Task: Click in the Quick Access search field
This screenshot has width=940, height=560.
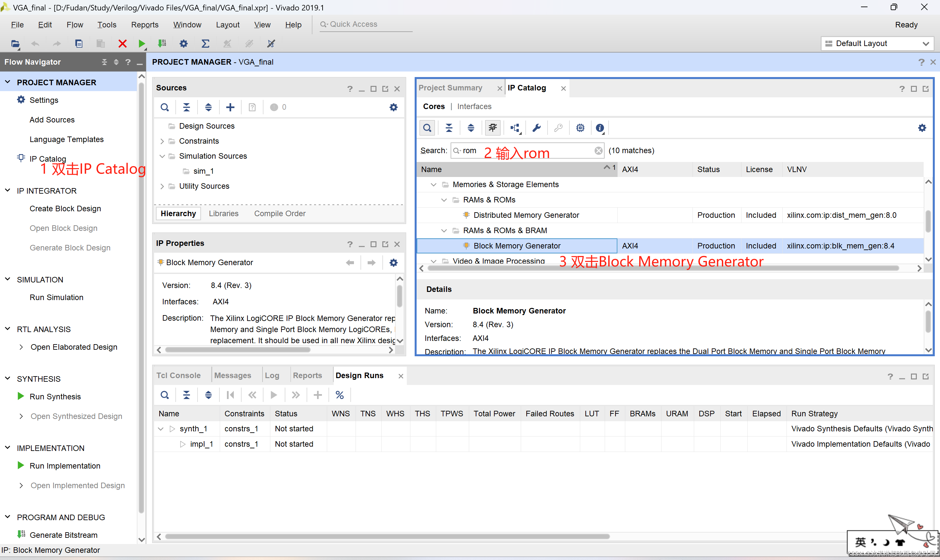Action: pos(366,24)
